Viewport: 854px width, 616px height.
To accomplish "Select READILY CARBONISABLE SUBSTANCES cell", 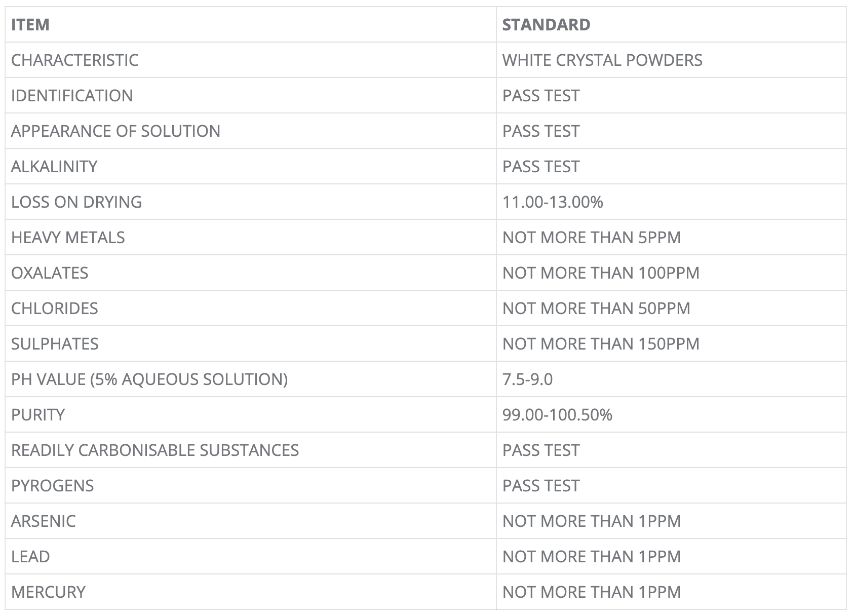I will 155,450.
